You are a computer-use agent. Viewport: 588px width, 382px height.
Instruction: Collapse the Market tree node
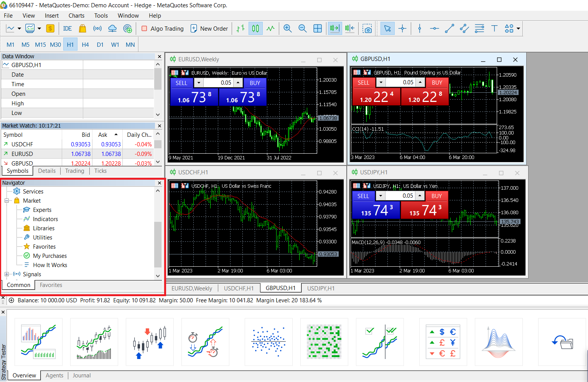pos(7,201)
